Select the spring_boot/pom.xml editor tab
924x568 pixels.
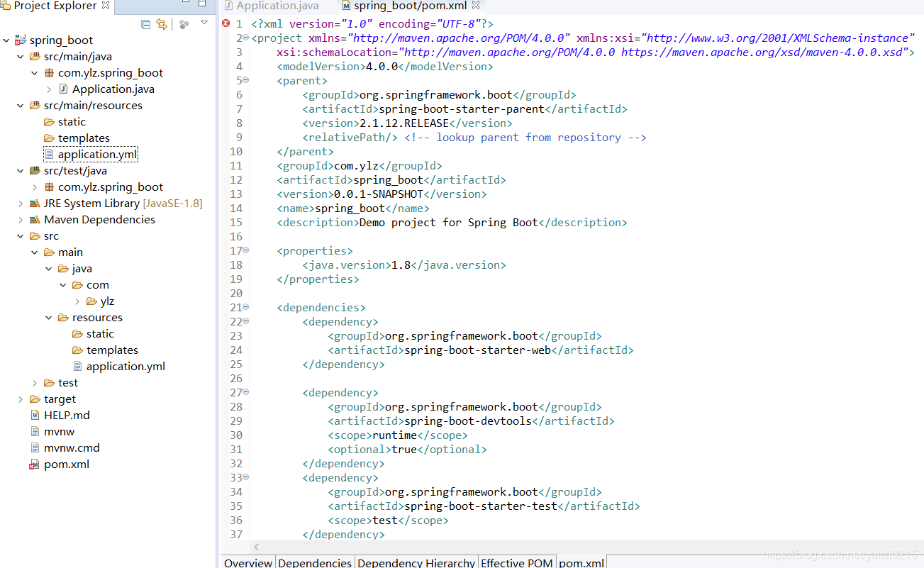click(410, 6)
